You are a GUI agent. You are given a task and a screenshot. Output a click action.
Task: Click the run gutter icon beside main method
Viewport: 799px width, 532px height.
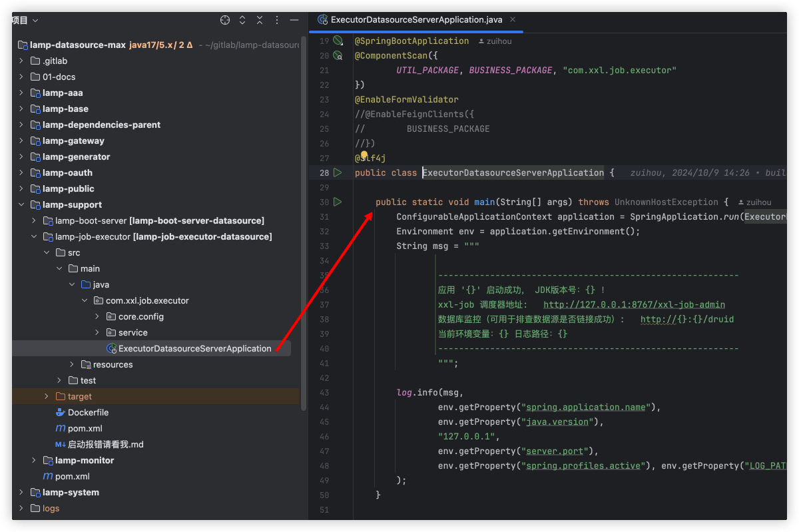[338, 202]
